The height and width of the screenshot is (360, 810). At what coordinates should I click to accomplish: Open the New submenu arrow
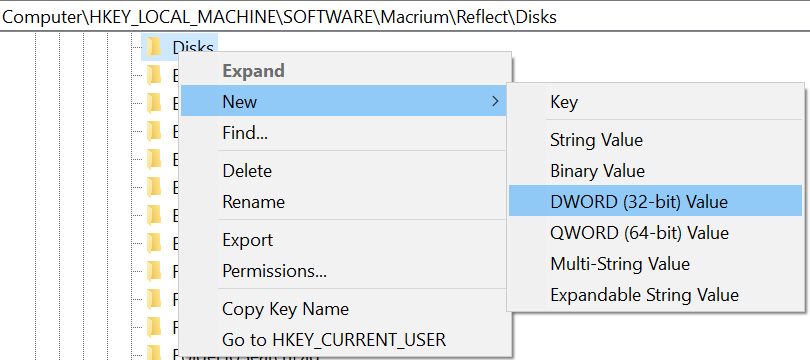tap(495, 101)
